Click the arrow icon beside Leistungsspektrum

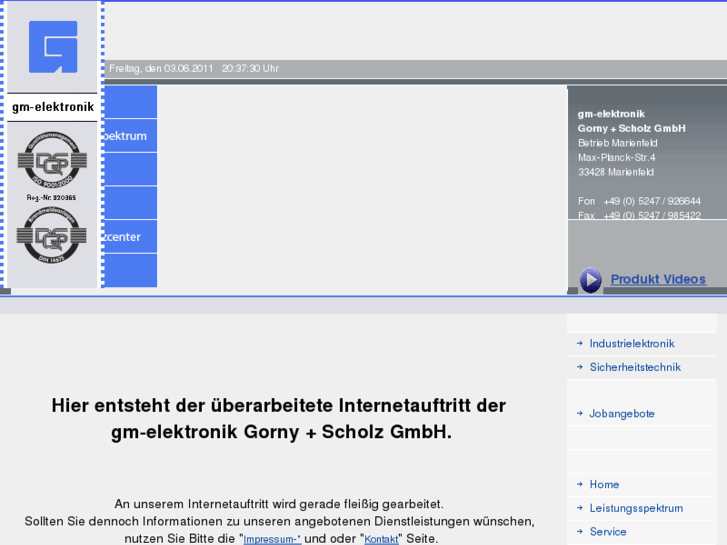coord(580,508)
